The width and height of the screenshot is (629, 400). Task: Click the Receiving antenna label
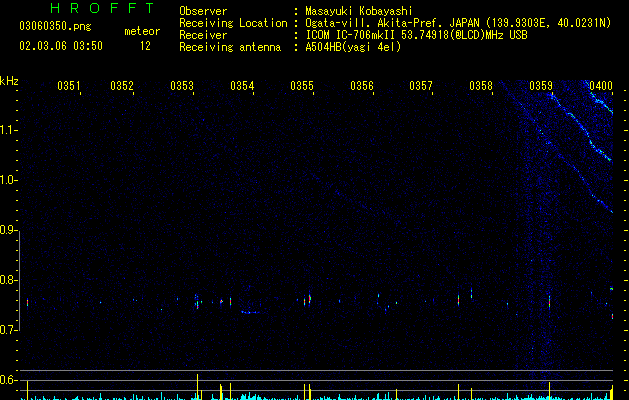point(230,47)
